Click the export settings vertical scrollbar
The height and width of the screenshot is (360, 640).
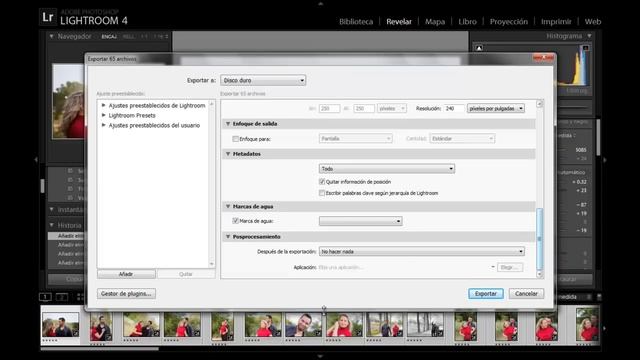point(540,239)
